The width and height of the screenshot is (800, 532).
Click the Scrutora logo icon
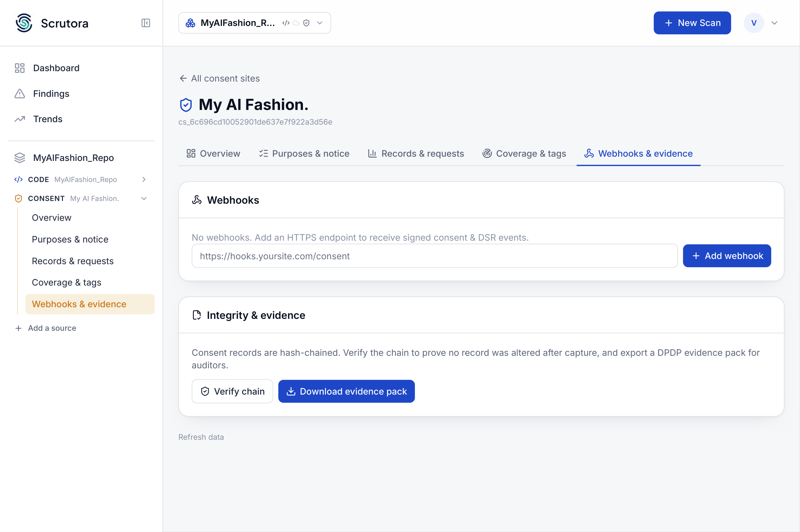tap(24, 23)
